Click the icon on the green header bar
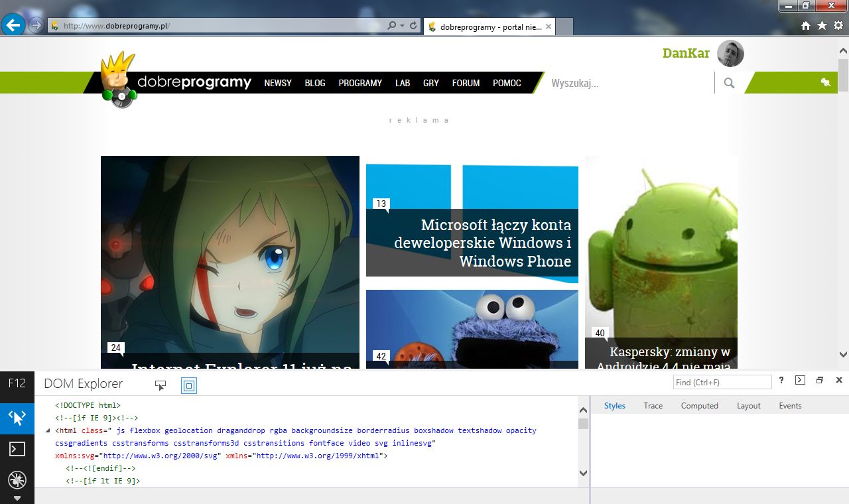Viewport: 849px width, 504px height. 825,82
